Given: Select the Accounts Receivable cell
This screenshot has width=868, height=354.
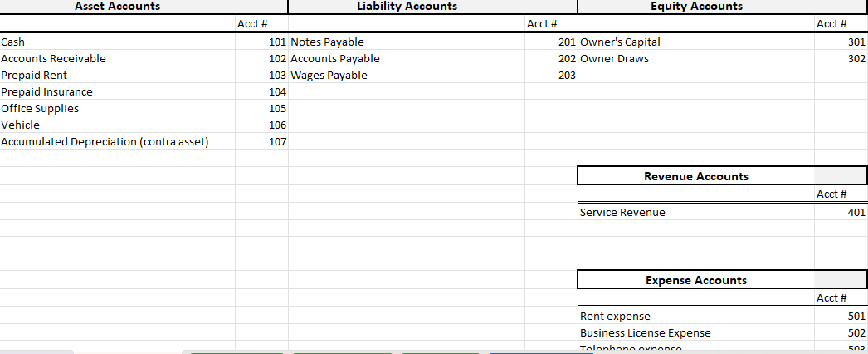Looking at the screenshot, I should click(118, 58).
